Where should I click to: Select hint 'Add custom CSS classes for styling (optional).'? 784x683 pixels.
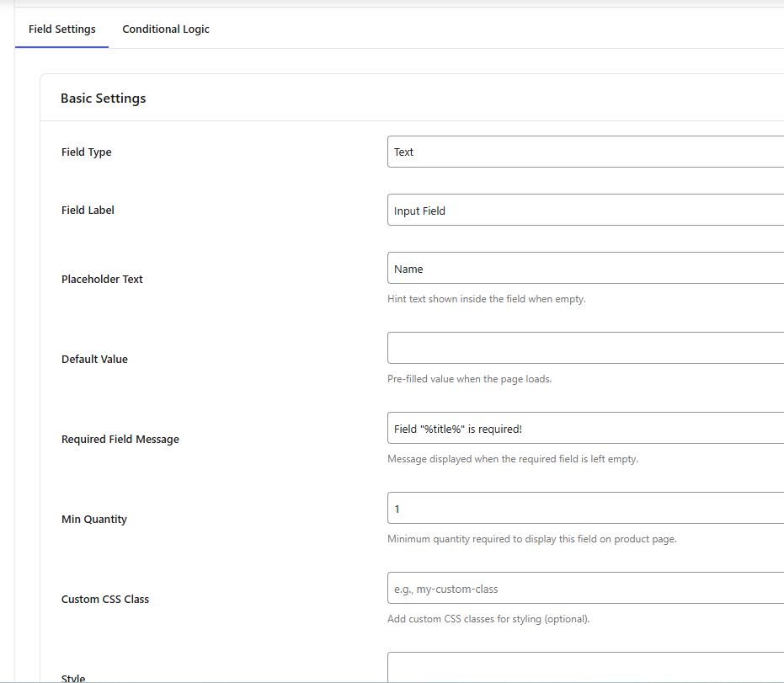(x=488, y=619)
